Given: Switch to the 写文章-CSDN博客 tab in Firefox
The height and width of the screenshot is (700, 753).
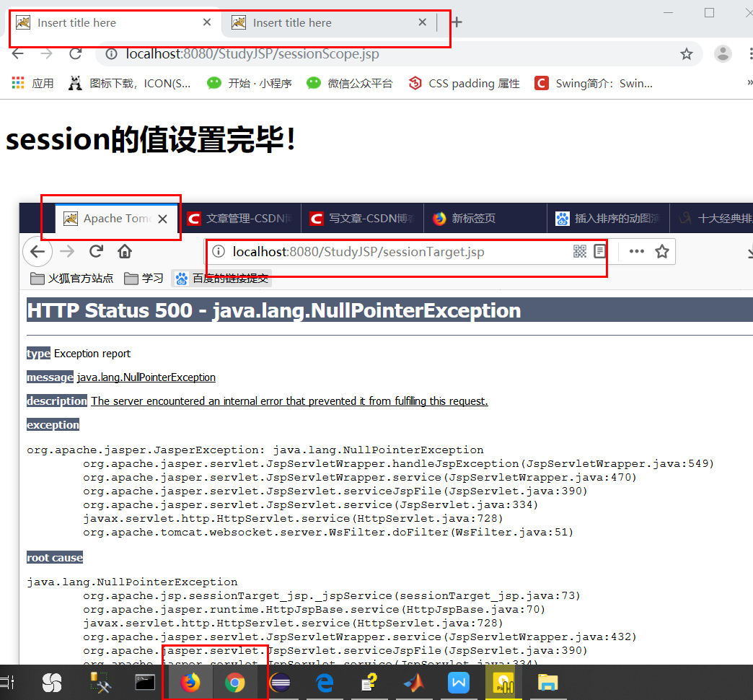Looking at the screenshot, I should coord(363,219).
